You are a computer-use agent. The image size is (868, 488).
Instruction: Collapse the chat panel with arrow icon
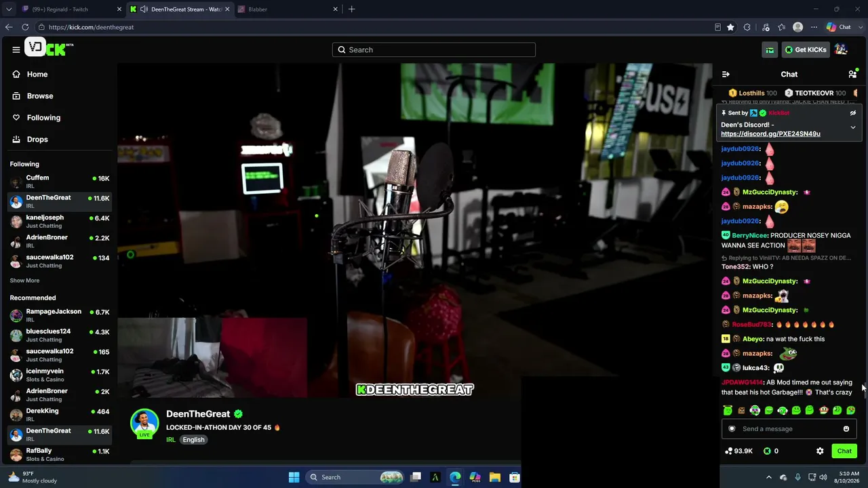[726, 74]
